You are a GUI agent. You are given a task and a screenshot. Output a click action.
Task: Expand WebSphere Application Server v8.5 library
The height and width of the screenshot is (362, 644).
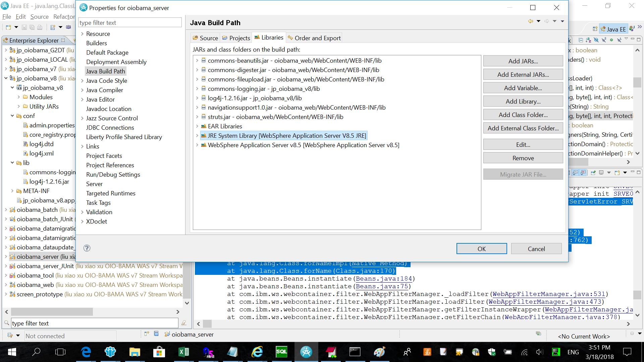coord(197,145)
